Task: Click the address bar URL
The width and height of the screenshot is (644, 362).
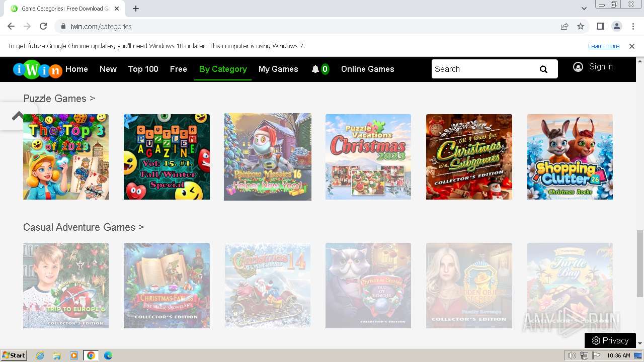Action: coord(101,27)
